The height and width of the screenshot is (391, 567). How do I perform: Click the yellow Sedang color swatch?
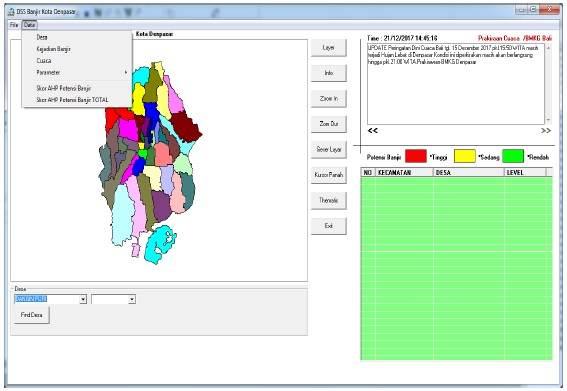coord(465,156)
